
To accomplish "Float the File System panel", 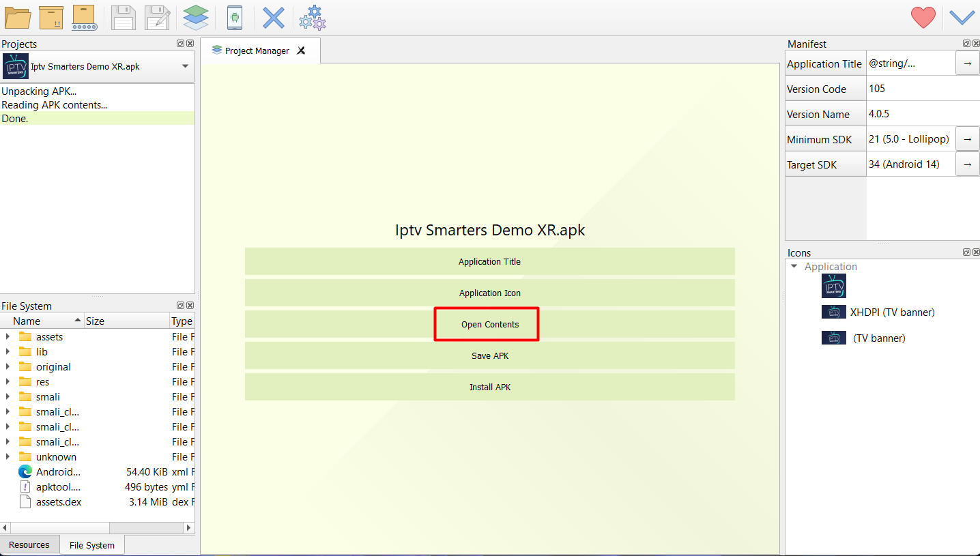I will click(x=181, y=306).
